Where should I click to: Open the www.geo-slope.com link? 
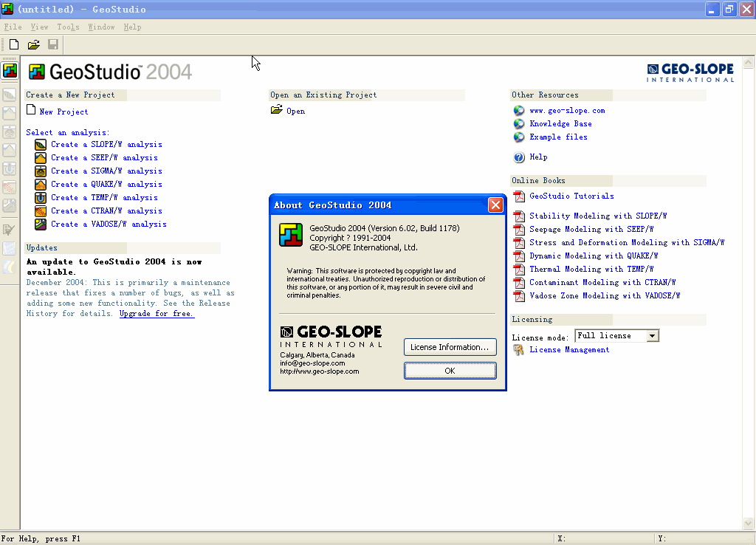(x=567, y=111)
